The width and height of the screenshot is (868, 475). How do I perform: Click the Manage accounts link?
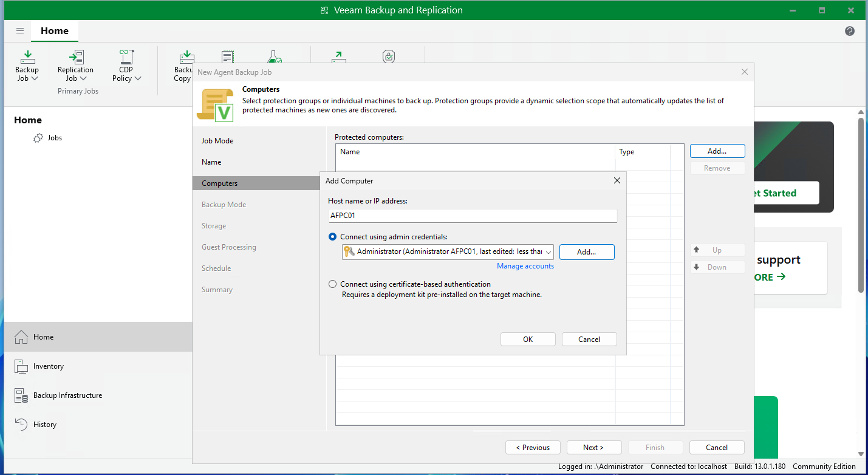tap(525, 266)
